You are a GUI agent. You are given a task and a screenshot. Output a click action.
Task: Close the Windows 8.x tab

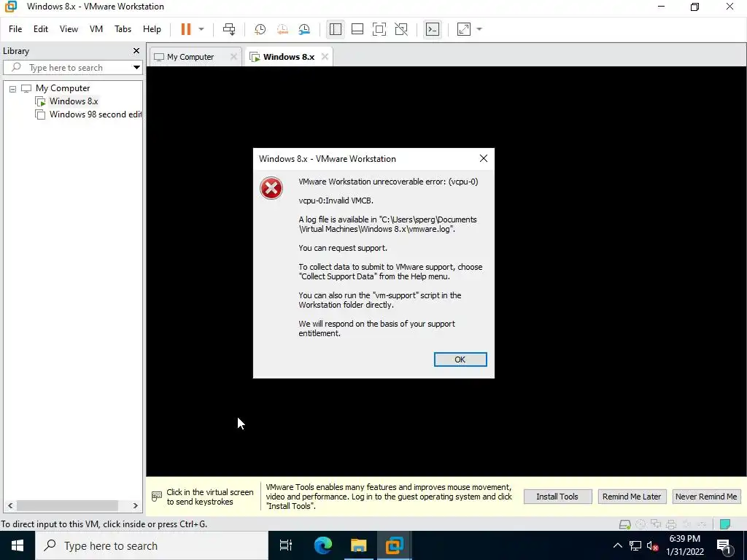coord(325,57)
